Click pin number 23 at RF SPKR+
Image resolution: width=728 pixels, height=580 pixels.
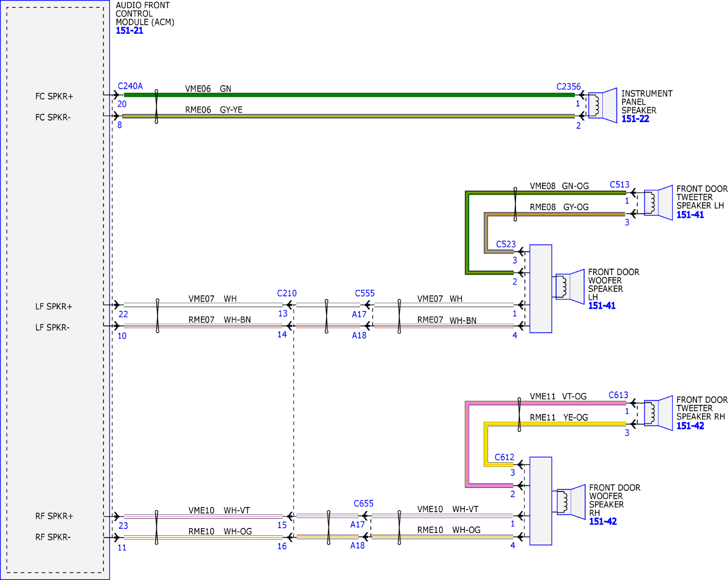(x=123, y=526)
